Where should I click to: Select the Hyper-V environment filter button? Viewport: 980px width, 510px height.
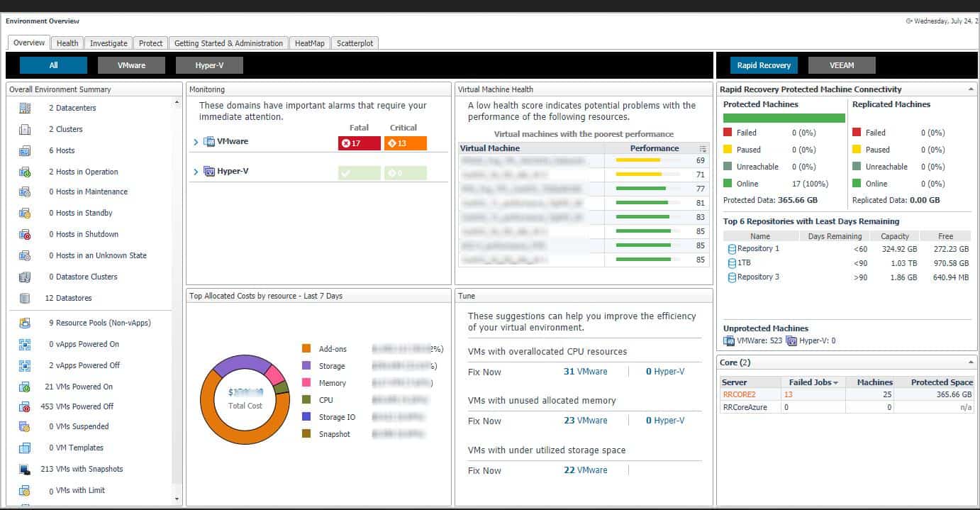click(209, 65)
